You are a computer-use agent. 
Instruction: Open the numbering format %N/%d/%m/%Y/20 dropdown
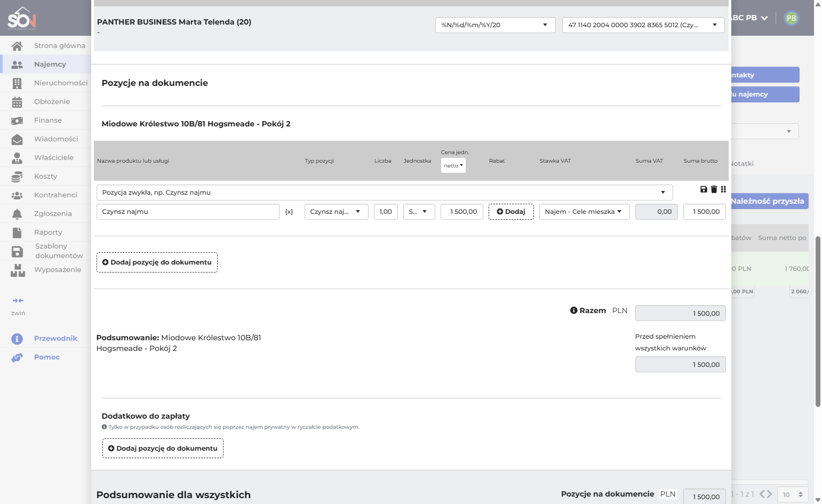pos(496,25)
